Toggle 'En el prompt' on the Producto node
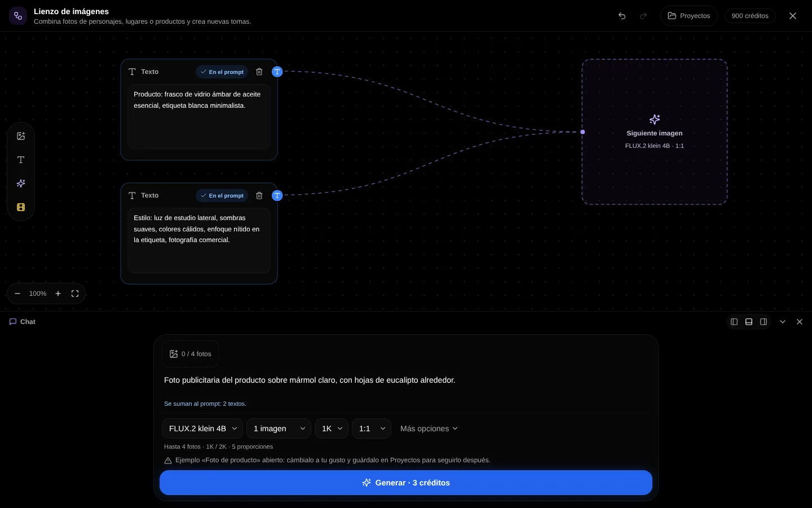The width and height of the screenshot is (812, 508). coord(222,72)
